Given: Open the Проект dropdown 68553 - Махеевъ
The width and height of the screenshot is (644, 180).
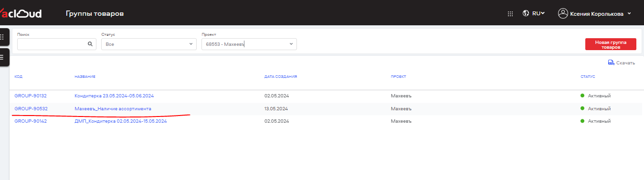Looking at the screenshot, I should 249,44.
